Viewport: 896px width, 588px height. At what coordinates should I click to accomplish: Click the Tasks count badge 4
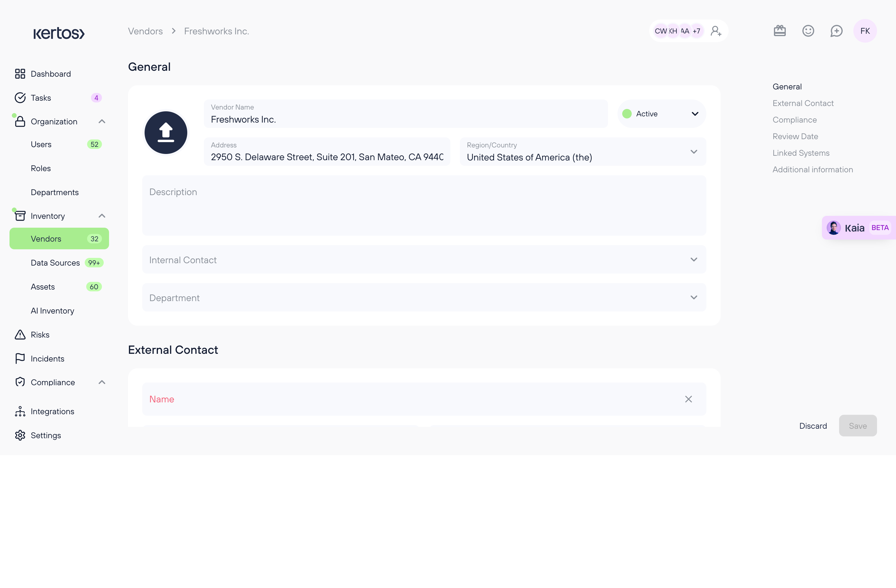[x=96, y=98]
